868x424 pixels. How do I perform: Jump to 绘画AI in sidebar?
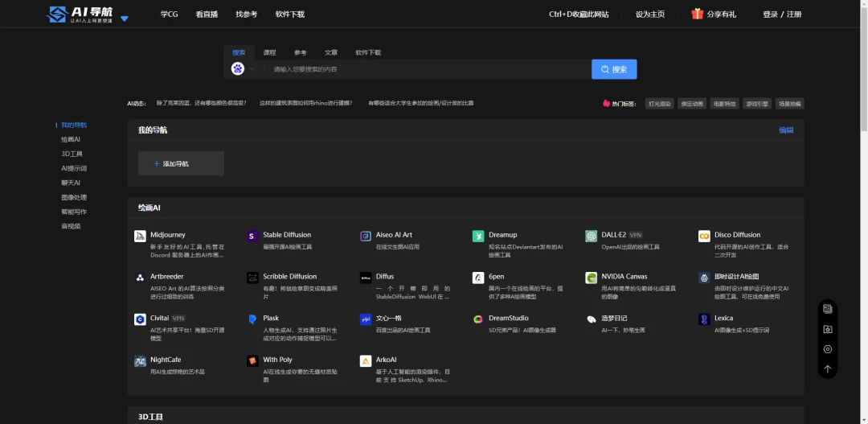71,140
